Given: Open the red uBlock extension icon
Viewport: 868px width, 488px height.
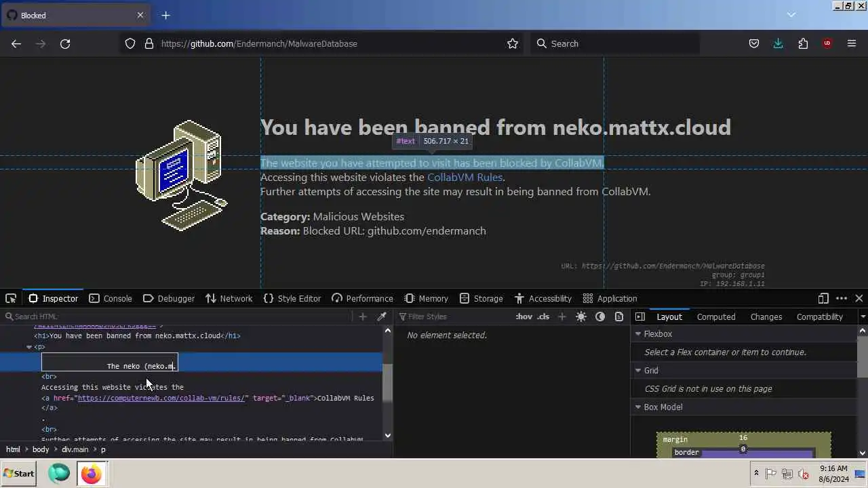Looking at the screenshot, I should 827,43.
